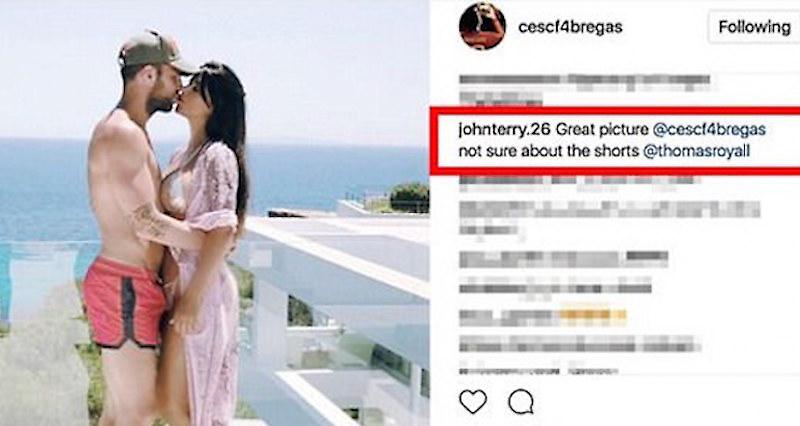Click the man's red shorts in the photo
This screenshot has height=426, width=800.
click(x=124, y=302)
